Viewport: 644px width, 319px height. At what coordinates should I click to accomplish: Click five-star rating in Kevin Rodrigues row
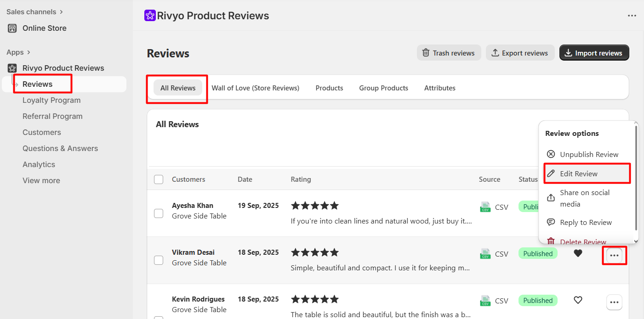pyautogui.click(x=315, y=299)
